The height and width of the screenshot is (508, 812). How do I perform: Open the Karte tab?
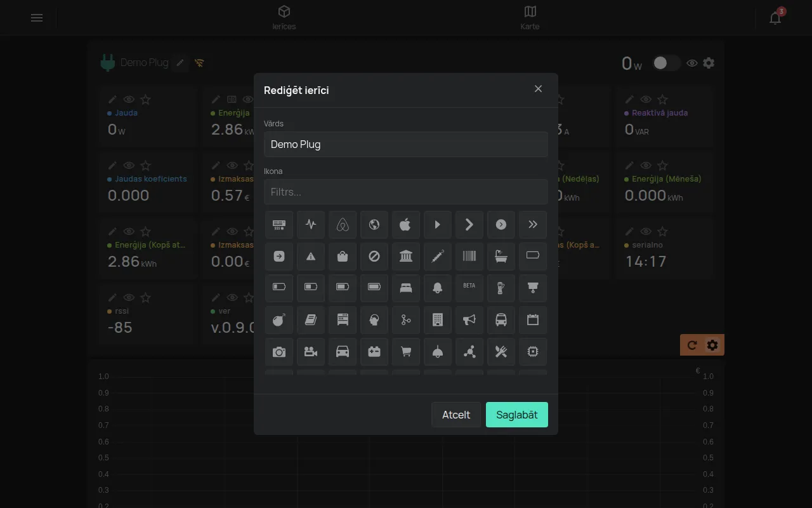click(x=530, y=17)
